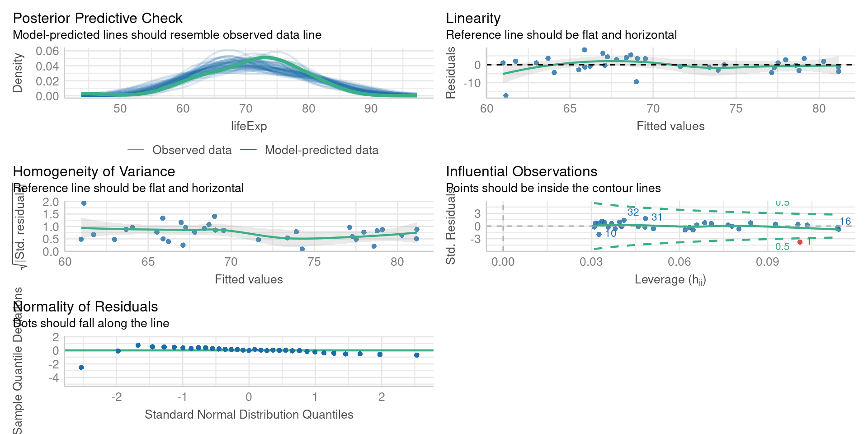868x434 pixels.
Task: Click the "Leverage (hii)" axis label
Action: (x=670, y=279)
